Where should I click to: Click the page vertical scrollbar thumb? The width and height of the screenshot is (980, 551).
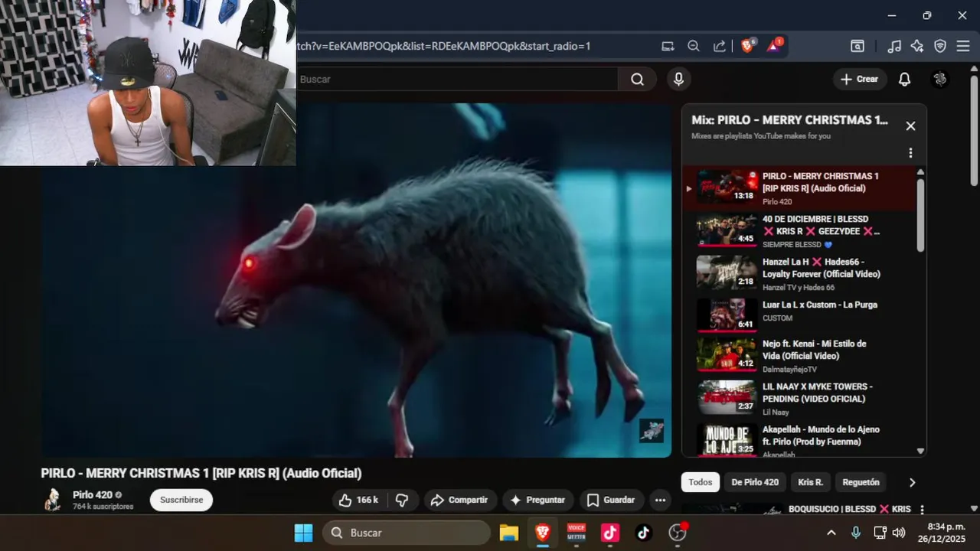point(974,130)
